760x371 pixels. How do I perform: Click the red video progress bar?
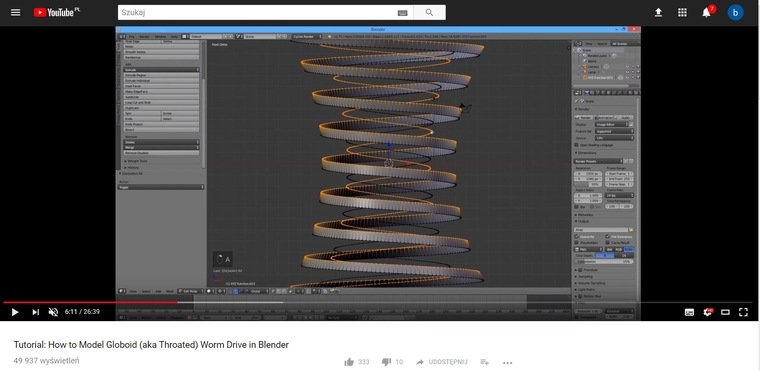pos(91,302)
